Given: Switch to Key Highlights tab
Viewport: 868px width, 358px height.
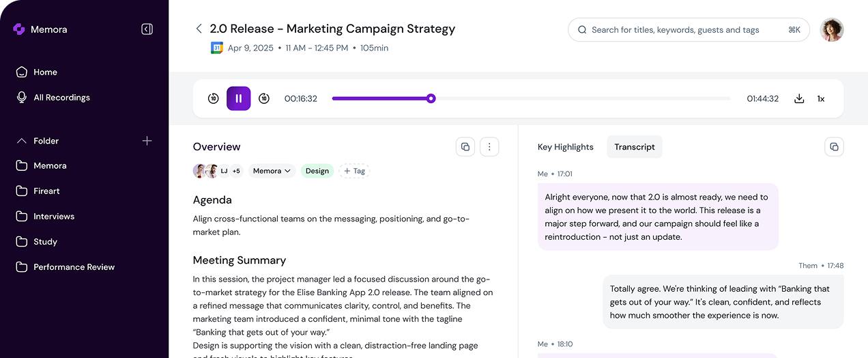Looking at the screenshot, I should coord(566,147).
